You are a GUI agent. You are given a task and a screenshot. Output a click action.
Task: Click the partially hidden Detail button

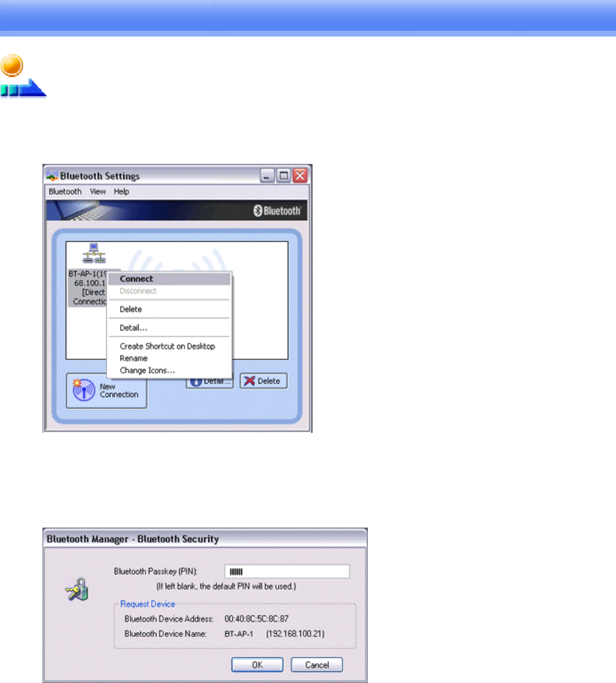pos(211,382)
